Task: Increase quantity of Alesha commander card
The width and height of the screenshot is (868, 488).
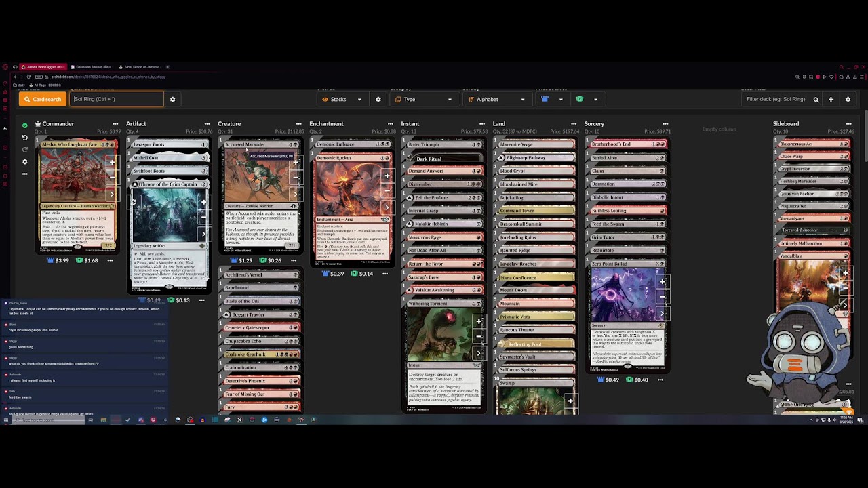Action: pyautogui.click(x=112, y=163)
